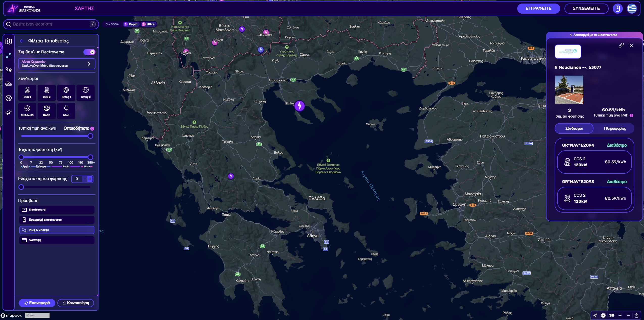This screenshot has height=320, width=644.
Task: Click the ΕΓΓΡΑΦΕΙΤΕ sign-up button
Action: (538, 8)
